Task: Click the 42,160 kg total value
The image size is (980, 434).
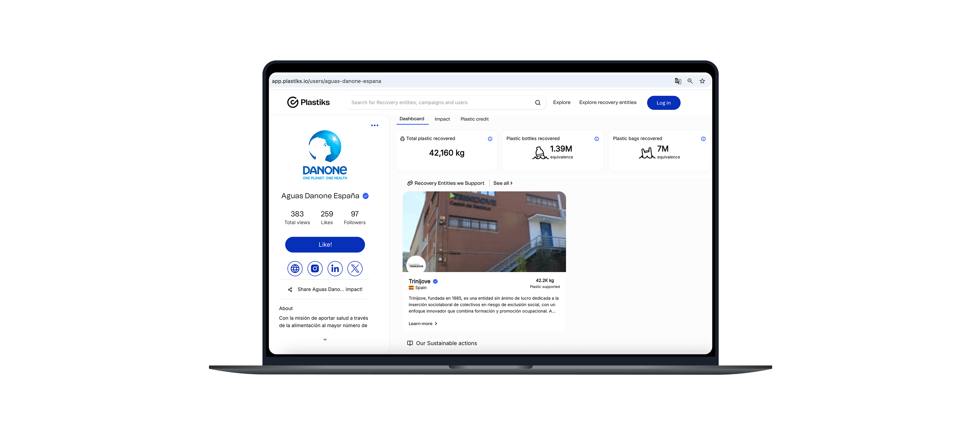Action: pos(447,153)
